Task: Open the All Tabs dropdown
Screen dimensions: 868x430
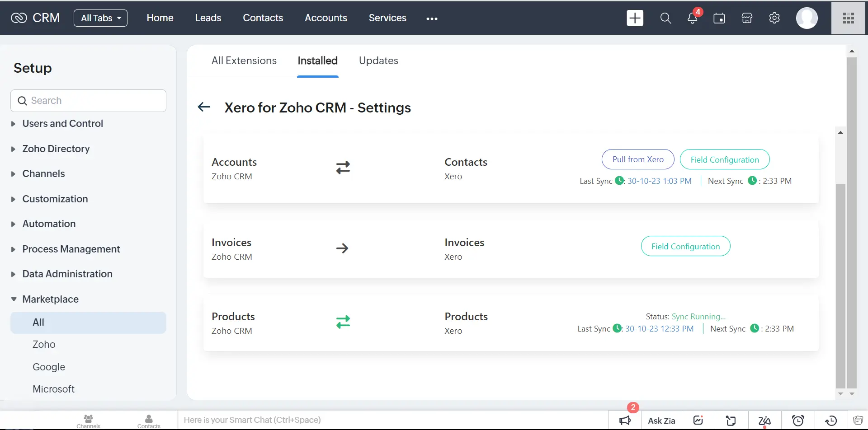Action: pos(100,18)
